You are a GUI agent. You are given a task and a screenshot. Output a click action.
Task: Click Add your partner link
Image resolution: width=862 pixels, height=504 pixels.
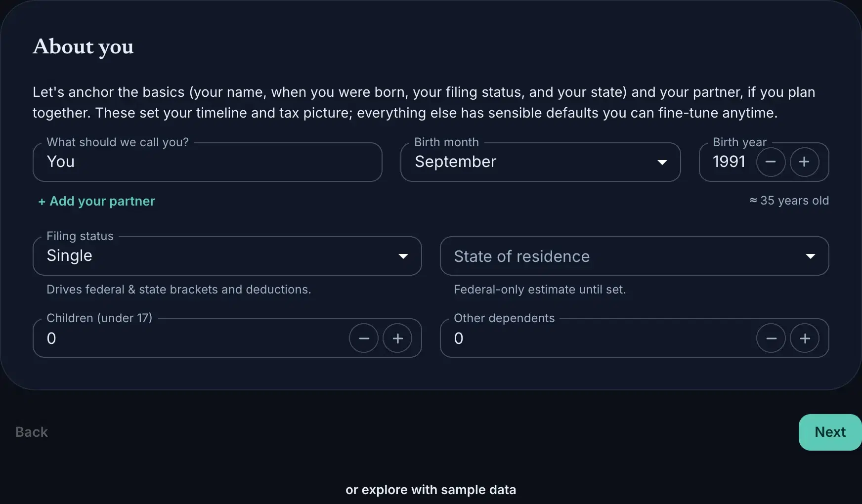tap(96, 201)
